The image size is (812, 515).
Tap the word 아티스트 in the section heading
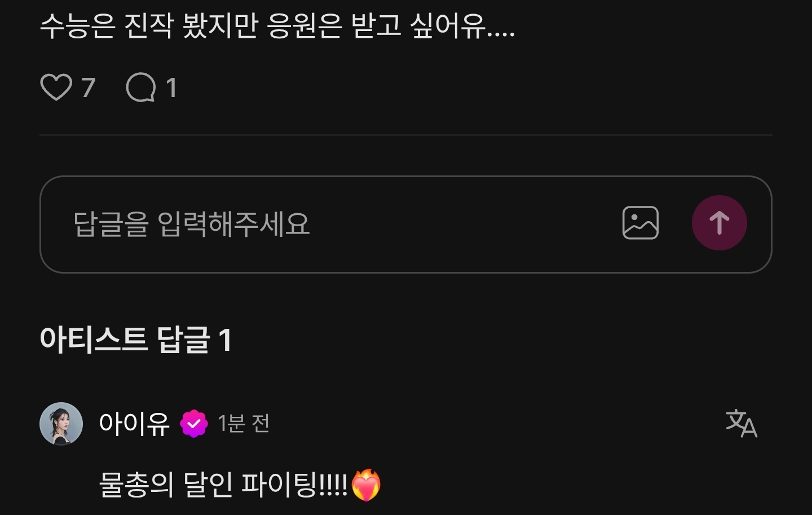(94, 340)
